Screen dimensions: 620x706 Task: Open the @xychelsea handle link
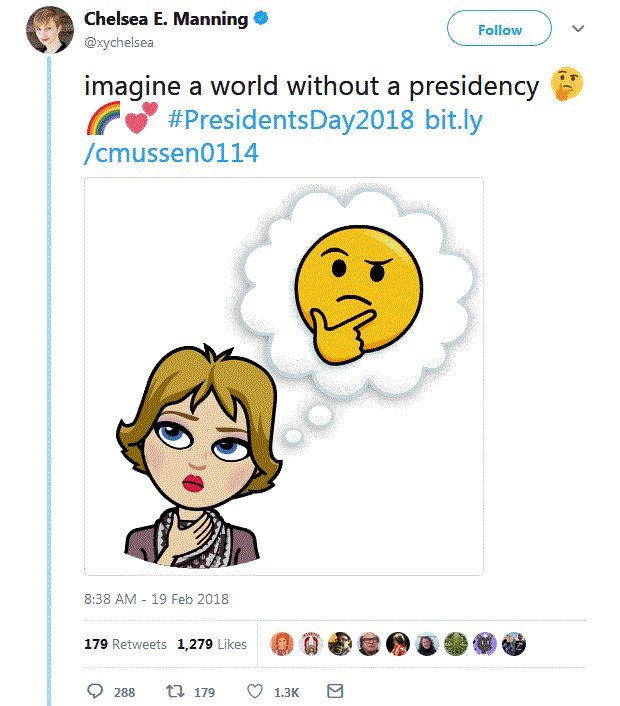tap(119, 41)
